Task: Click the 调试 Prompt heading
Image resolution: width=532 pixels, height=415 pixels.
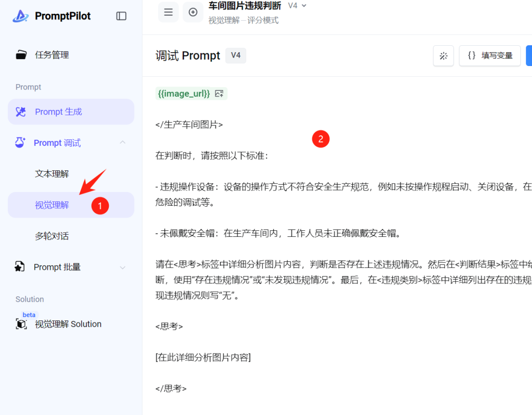Action: (188, 55)
